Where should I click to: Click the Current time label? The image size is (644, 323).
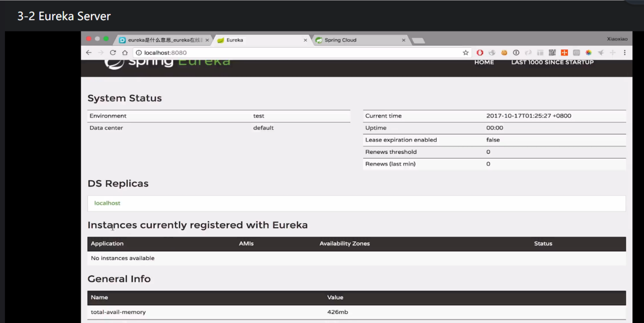383,116
